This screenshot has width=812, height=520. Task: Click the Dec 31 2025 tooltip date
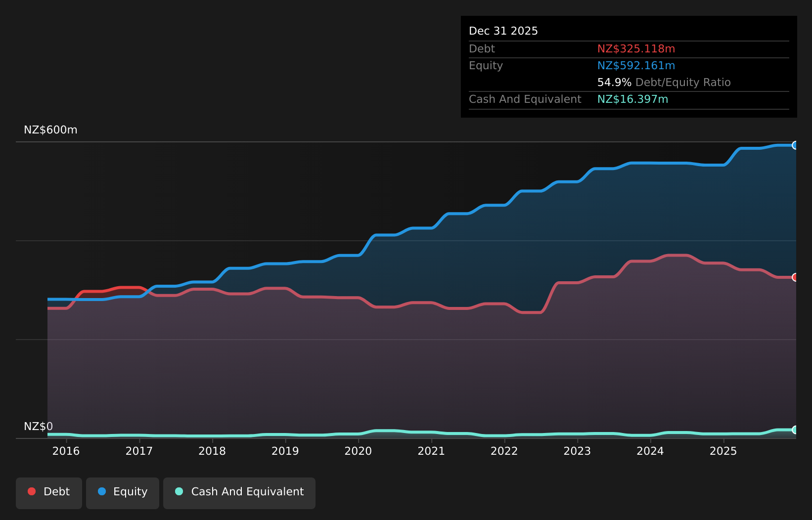tap(503, 31)
